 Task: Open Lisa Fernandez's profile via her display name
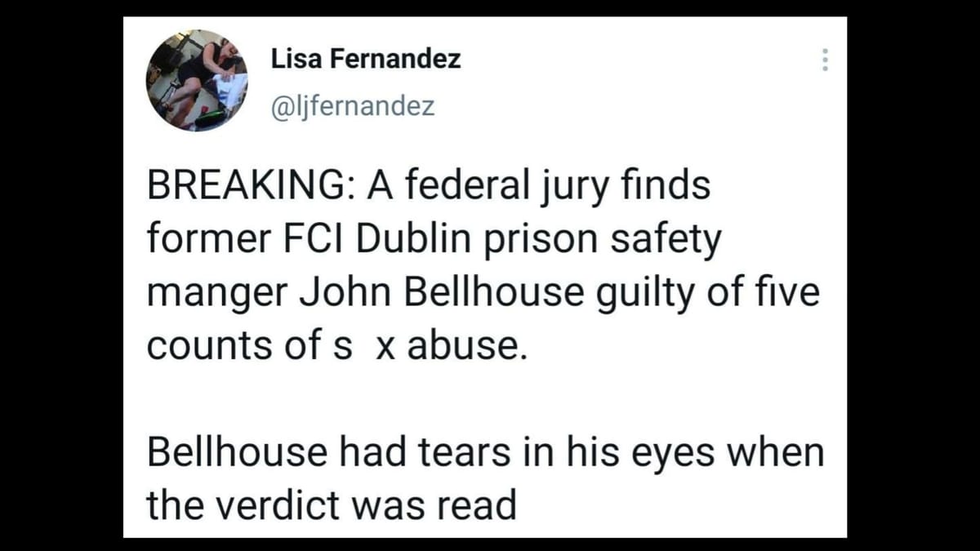click(x=366, y=58)
